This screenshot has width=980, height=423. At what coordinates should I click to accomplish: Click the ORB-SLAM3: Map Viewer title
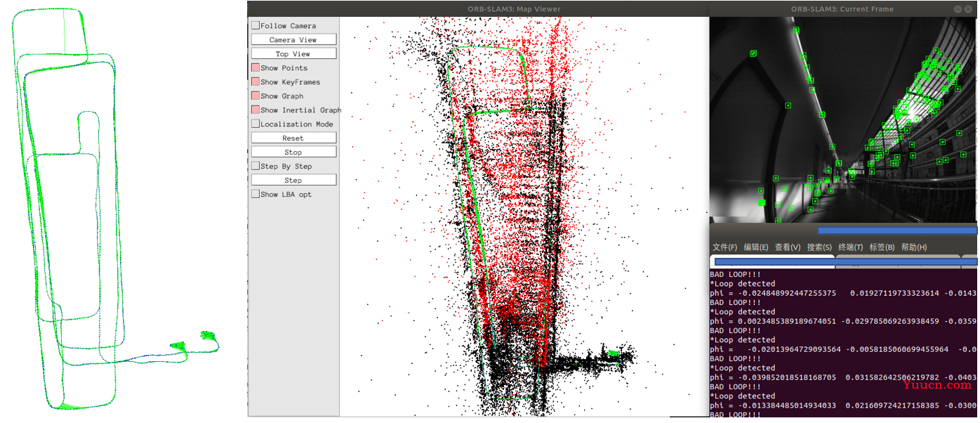(514, 8)
